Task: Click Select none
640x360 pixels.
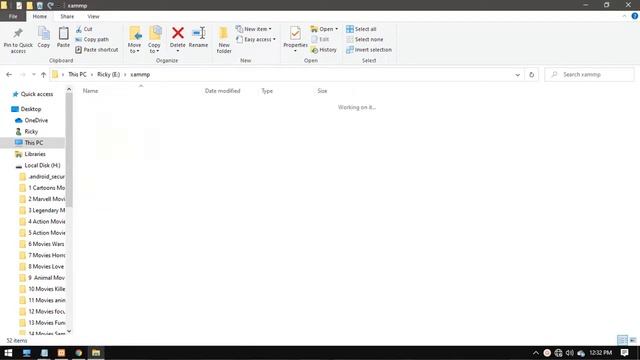Action: [x=364, y=39]
